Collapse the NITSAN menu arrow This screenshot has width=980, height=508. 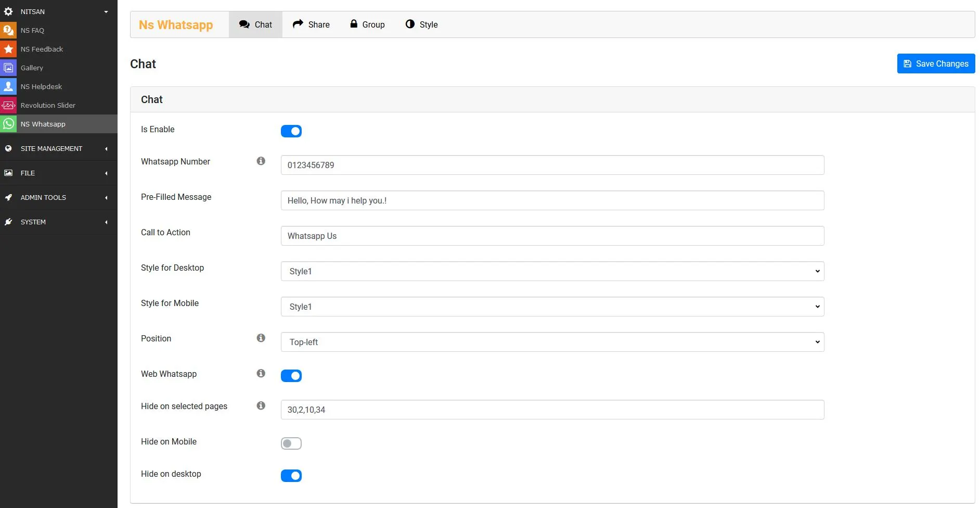click(106, 11)
